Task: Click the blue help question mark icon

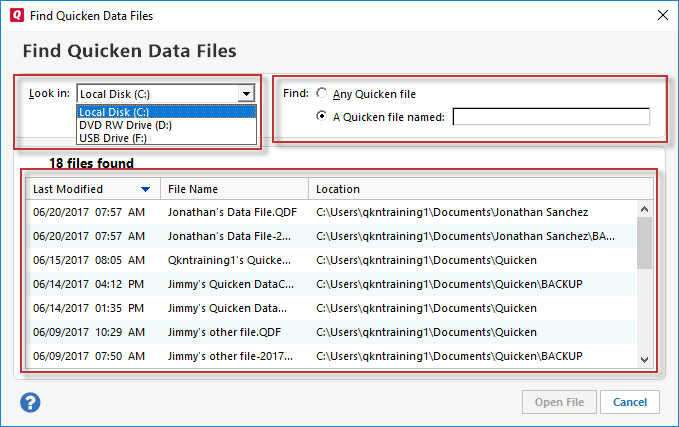Action: point(30,402)
